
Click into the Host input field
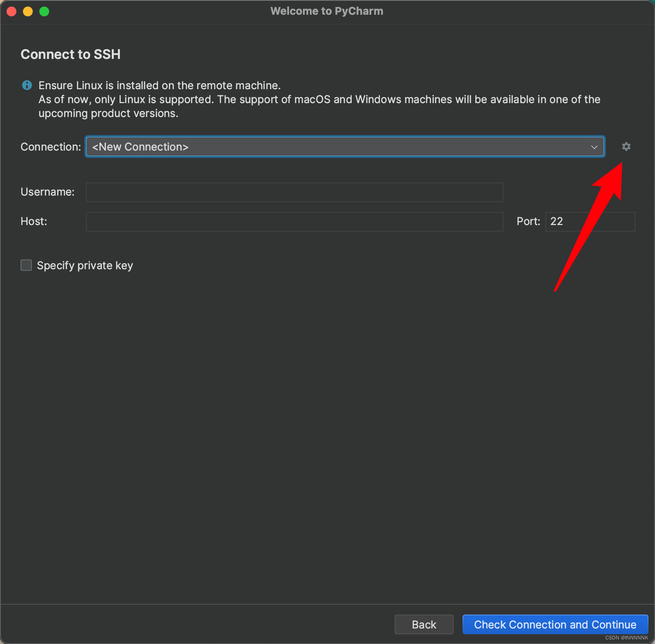click(294, 221)
